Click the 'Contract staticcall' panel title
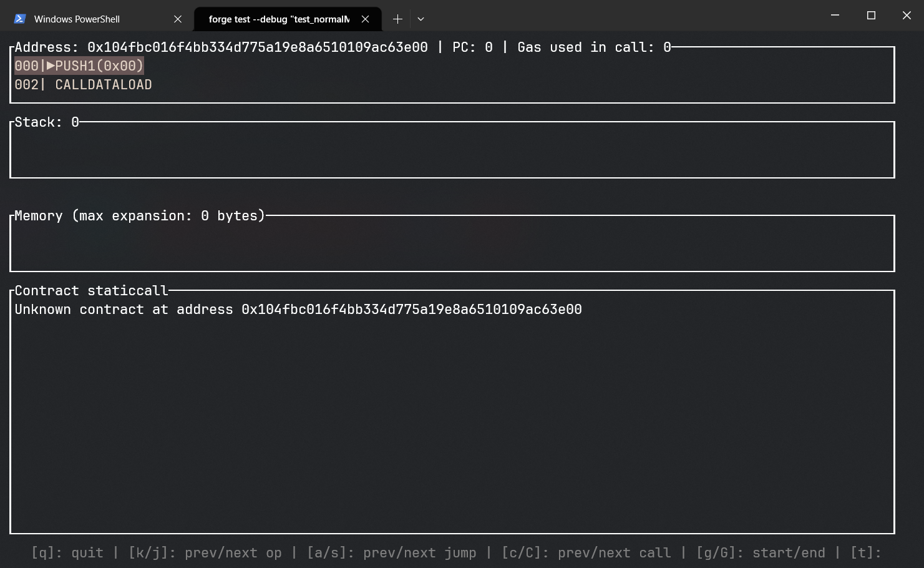924x568 pixels. (91, 291)
